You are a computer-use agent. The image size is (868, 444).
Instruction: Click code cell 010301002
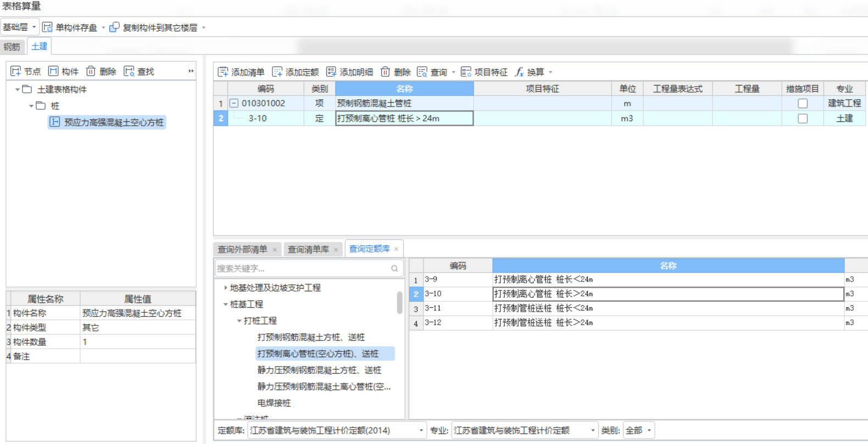point(266,103)
